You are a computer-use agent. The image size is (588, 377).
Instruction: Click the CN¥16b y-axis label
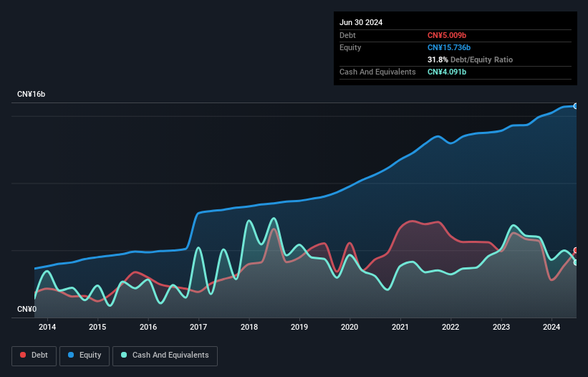(x=31, y=94)
